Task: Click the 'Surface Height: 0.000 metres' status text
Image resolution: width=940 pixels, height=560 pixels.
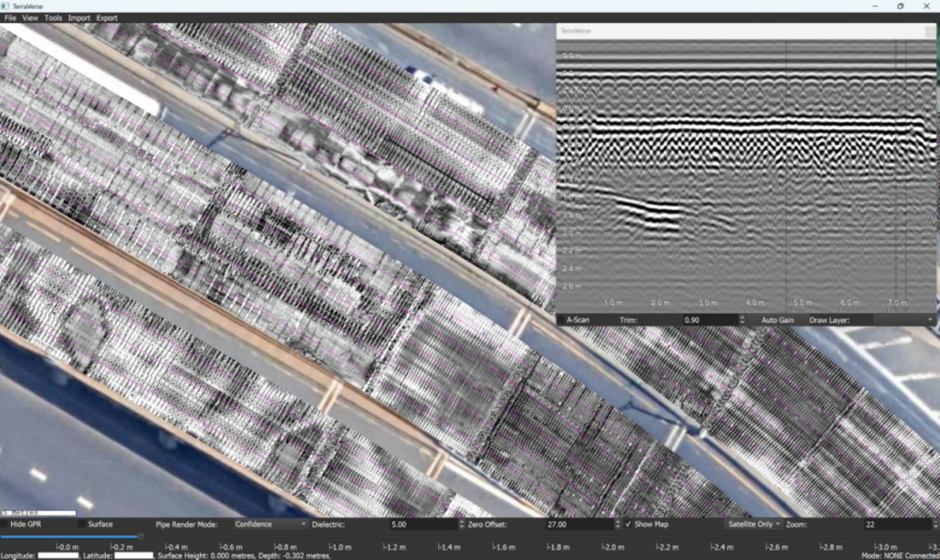Action: (x=207, y=555)
